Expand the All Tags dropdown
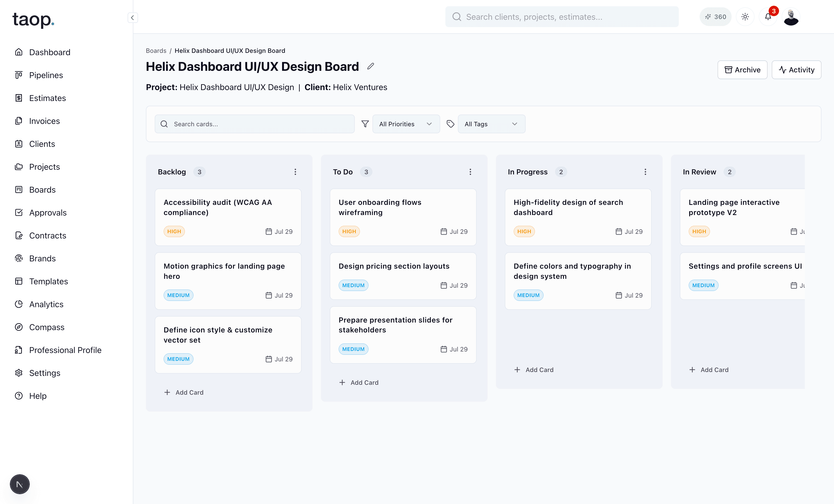The width and height of the screenshot is (834, 504). [491, 124]
